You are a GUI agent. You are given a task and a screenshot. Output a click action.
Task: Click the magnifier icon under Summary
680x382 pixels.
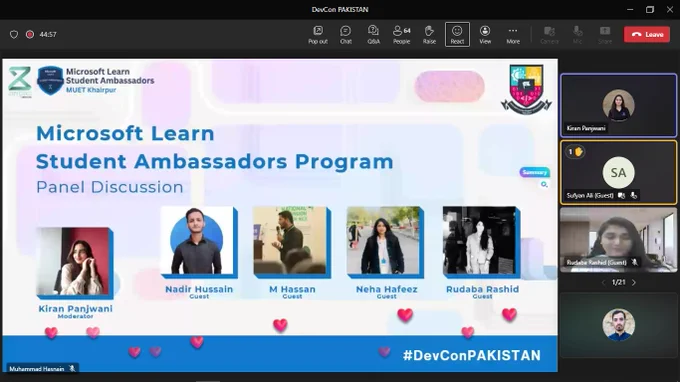click(544, 185)
